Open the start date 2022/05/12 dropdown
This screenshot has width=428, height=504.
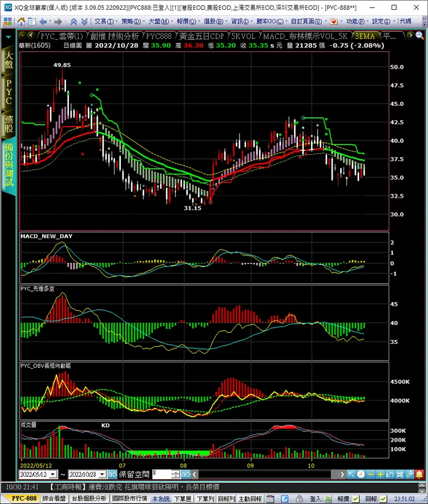pos(53,474)
